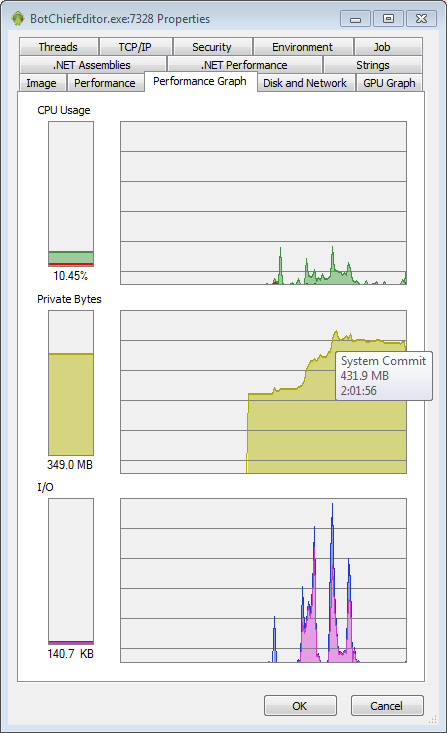Switch to the TCP/IP tab
Screen dimensions: 447x733
(135, 47)
